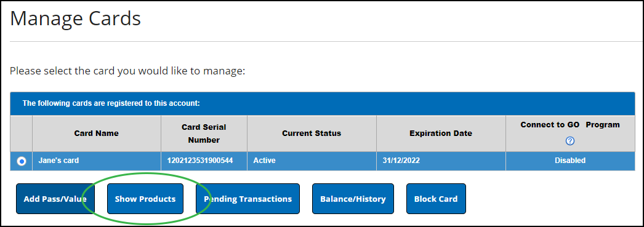Click the Expiration Date column header
The height and width of the screenshot is (227, 644).
(x=441, y=133)
